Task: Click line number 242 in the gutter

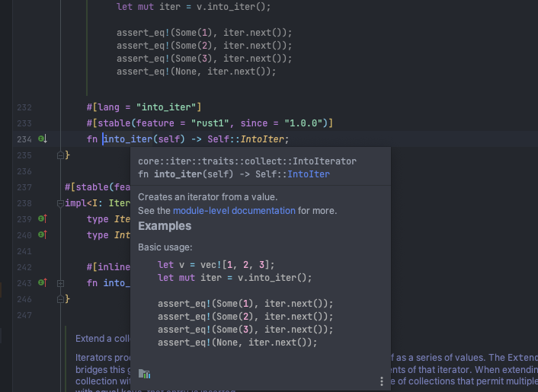Action: [x=24, y=267]
